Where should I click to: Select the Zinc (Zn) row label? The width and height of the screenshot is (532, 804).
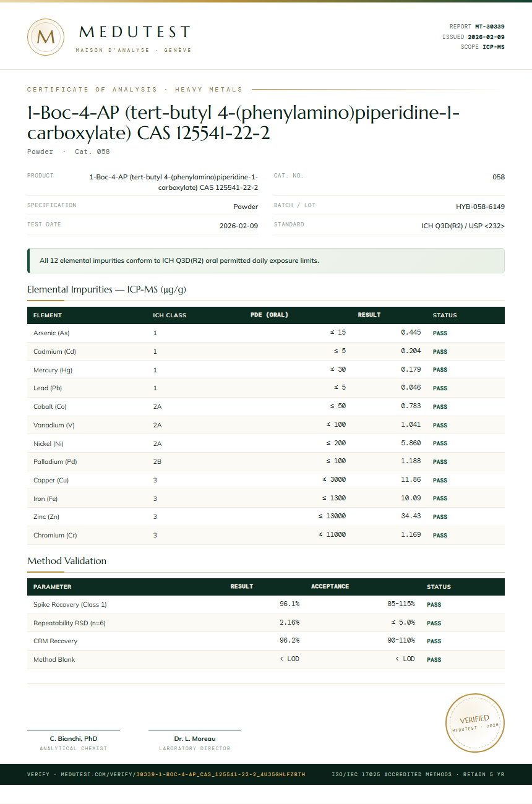click(46, 516)
